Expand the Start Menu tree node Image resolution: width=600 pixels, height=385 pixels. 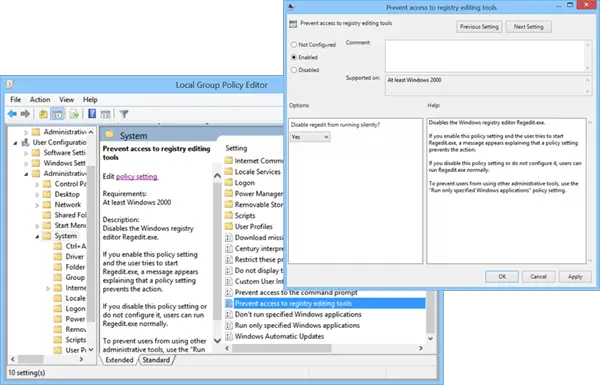(x=37, y=226)
